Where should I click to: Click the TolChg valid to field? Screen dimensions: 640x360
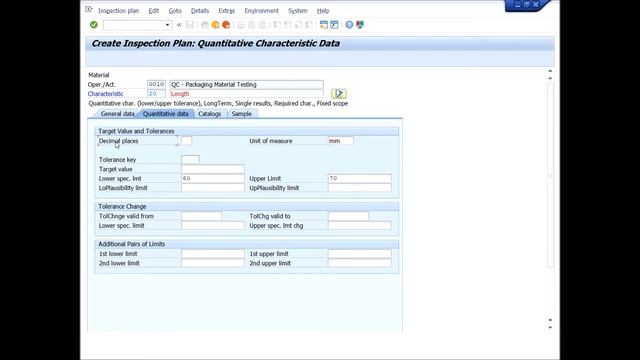(348, 216)
